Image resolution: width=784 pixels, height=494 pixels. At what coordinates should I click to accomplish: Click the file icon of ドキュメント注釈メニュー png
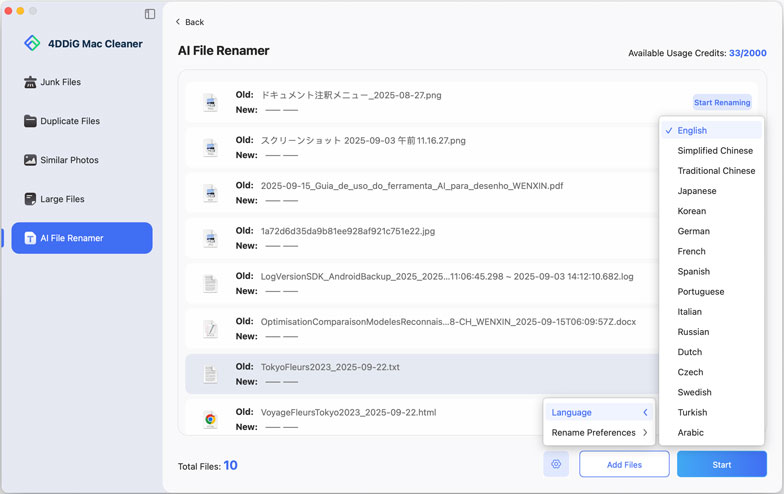coord(210,102)
